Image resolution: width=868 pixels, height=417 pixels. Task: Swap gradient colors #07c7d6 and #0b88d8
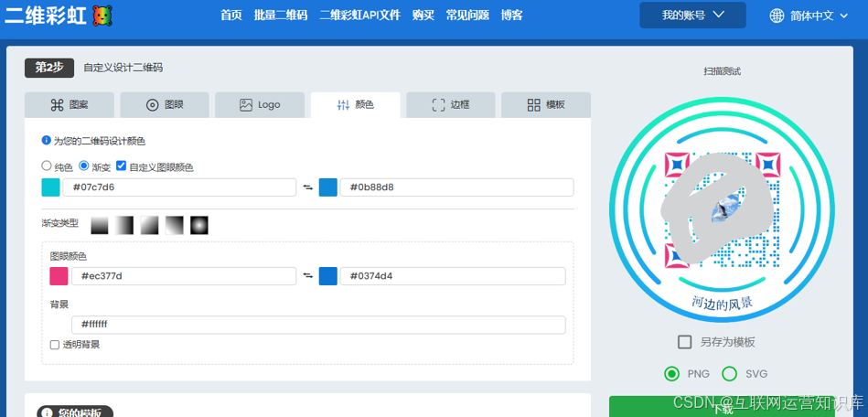[x=308, y=187]
